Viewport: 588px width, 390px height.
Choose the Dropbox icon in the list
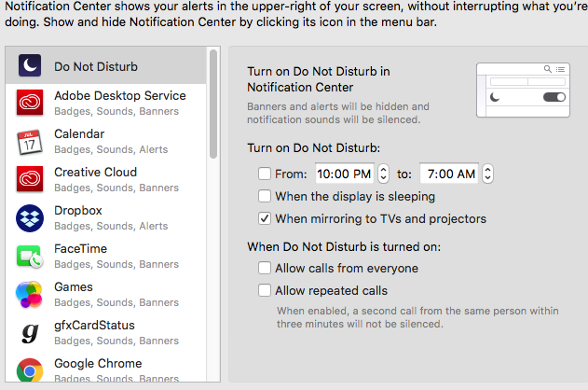point(30,218)
